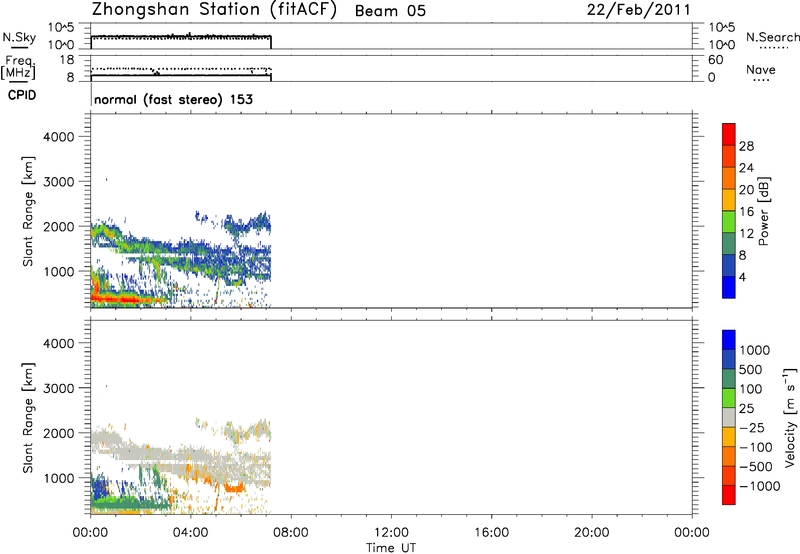This screenshot has height=554, width=800.
Task: Click the '-500' Velocity colorbar tick
Action: [x=756, y=466]
